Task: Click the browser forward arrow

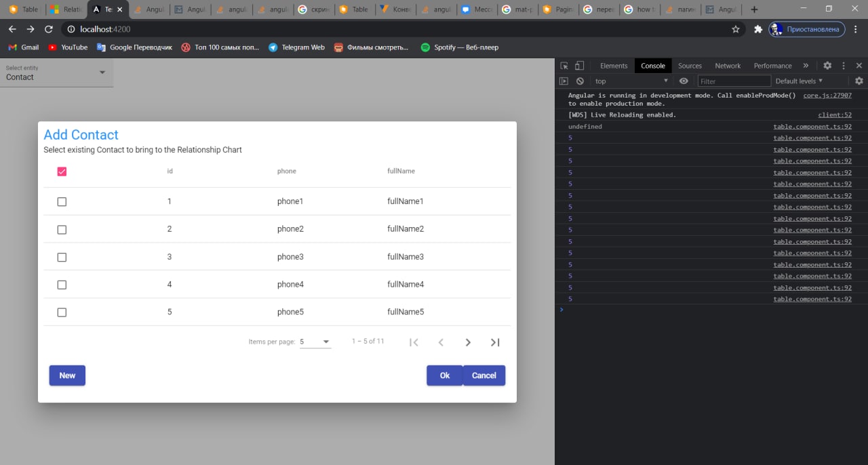Action: [x=31, y=29]
